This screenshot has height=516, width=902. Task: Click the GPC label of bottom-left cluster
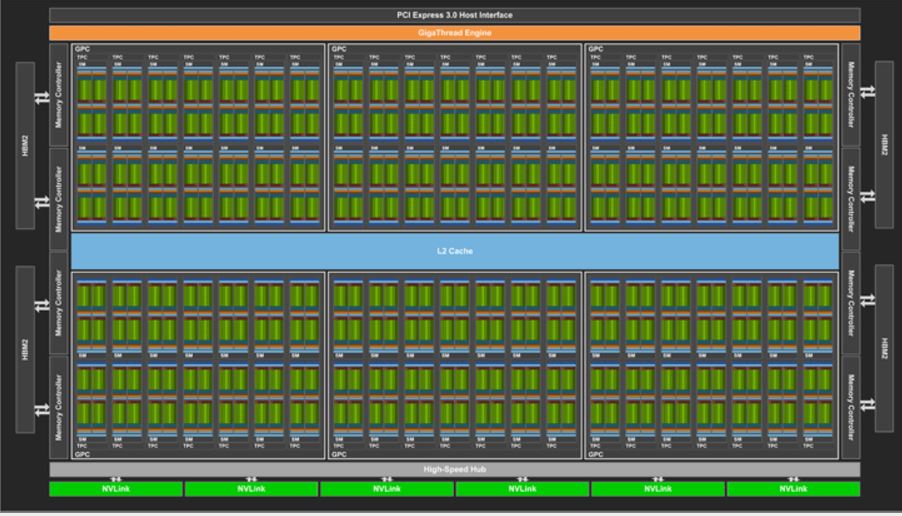(82, 454)
